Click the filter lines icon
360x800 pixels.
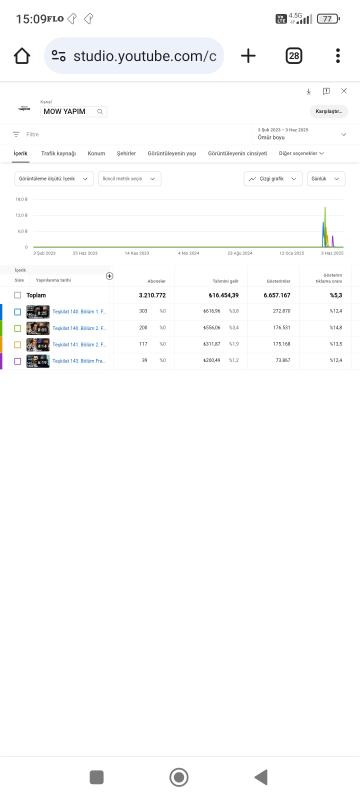(x=16, y=134)
